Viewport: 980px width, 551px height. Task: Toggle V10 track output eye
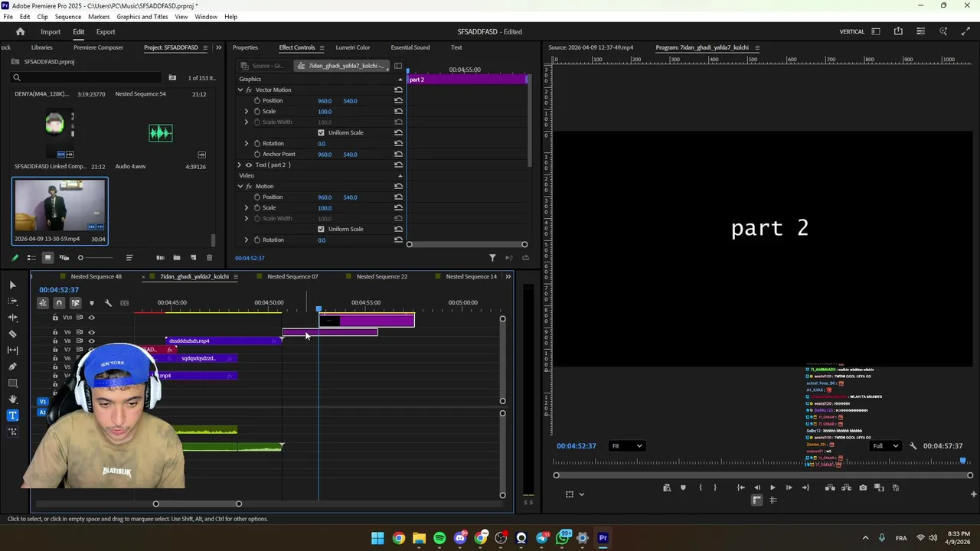91,318
